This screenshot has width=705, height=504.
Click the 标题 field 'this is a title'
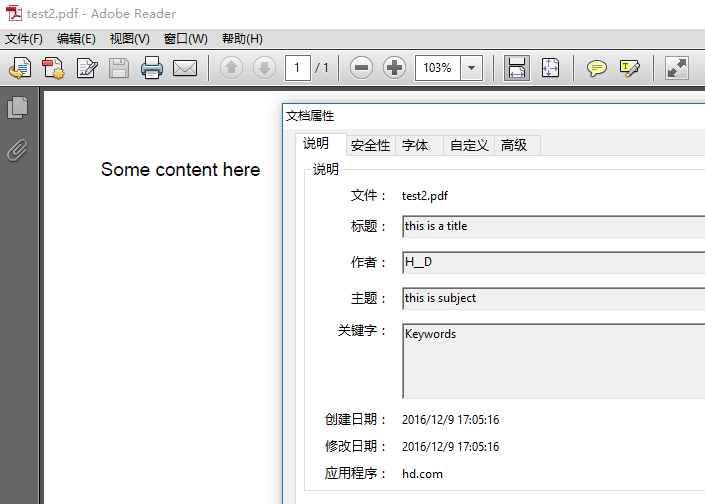coord(553,226)
